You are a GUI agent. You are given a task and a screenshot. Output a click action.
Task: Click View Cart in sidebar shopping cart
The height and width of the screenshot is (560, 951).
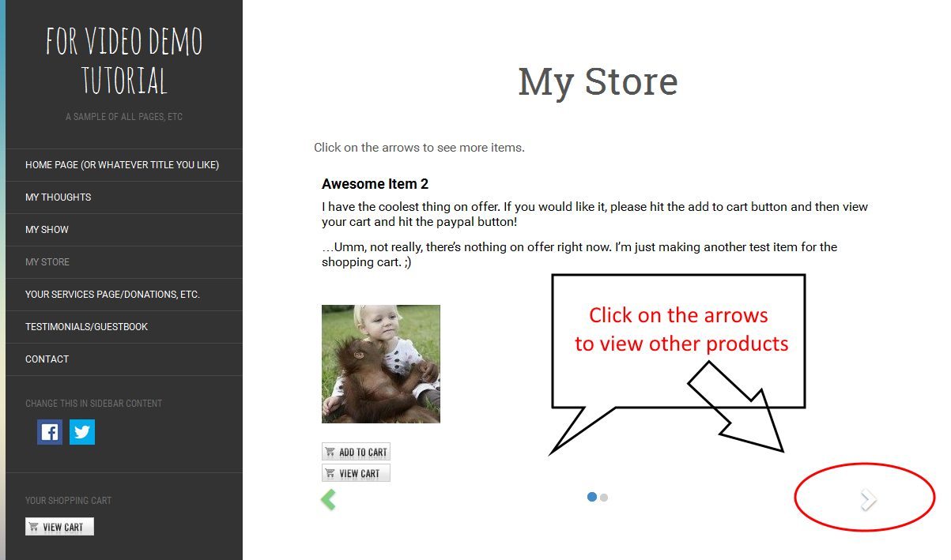point(59,527)
